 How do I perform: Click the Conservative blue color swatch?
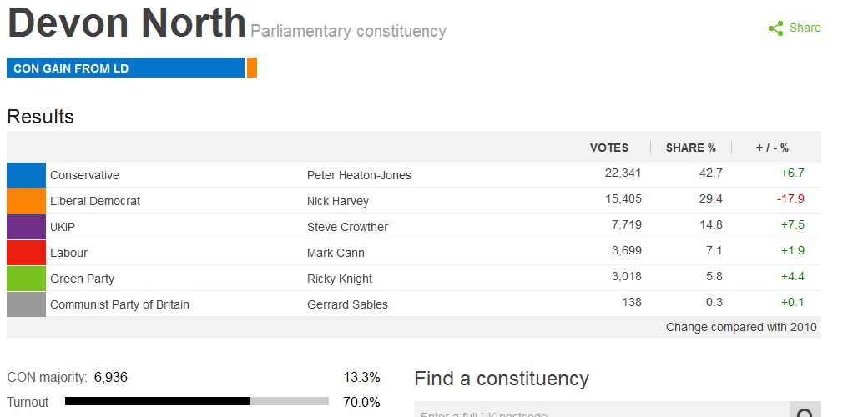tap(26, 175)
